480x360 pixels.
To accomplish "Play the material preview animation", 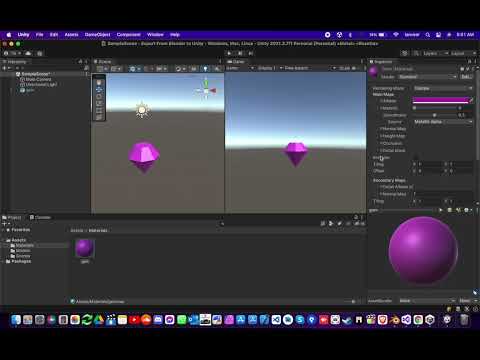I will [441, 210].
